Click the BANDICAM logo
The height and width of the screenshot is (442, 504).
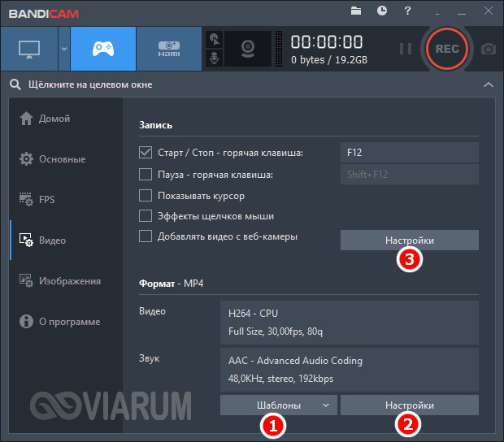44,14
